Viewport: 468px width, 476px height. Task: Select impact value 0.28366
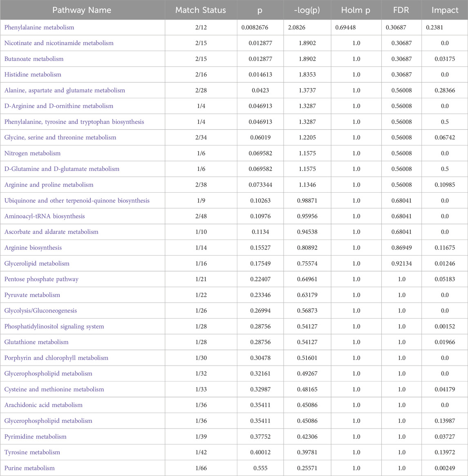point(445,90)
